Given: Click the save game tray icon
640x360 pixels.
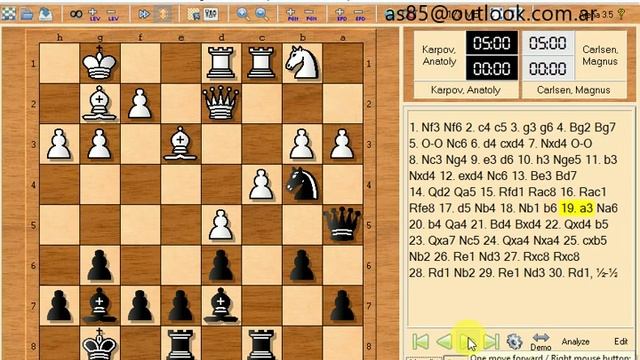Looking at the screenshot, I should click(46, 14).
